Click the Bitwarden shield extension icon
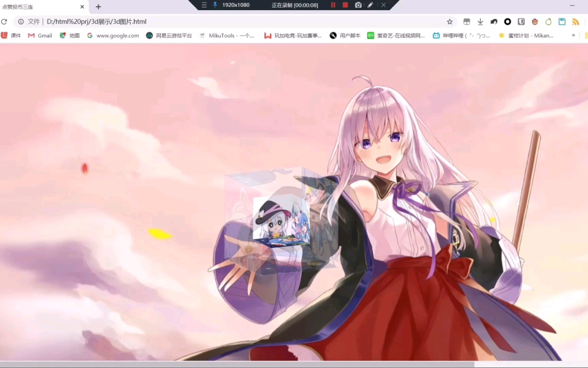Viewport: 588px width, 368px height. [521, 21]
